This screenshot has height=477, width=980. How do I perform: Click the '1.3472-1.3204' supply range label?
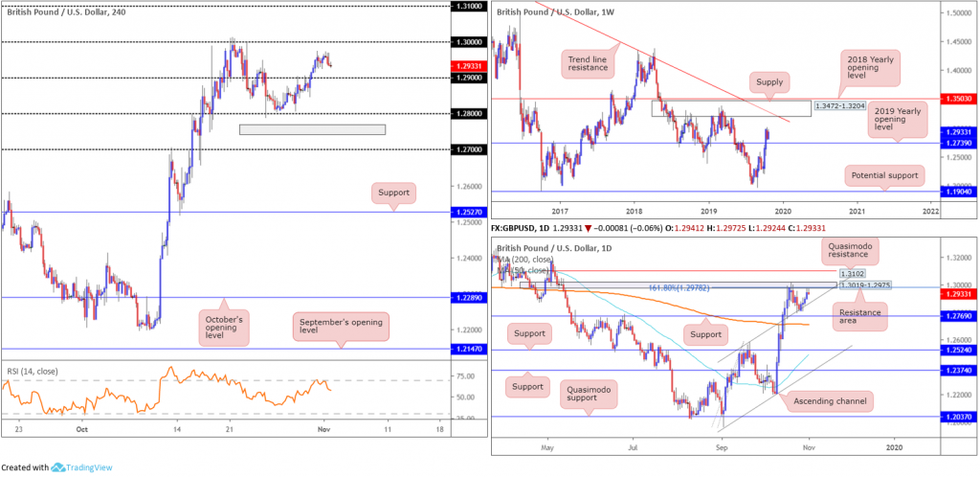pyautogui.click(x=839, y=107)
